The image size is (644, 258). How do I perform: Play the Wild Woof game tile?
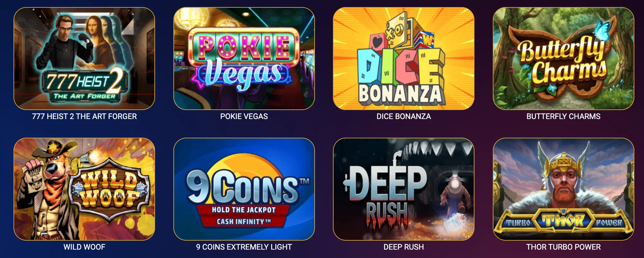[x=84, y=189]
